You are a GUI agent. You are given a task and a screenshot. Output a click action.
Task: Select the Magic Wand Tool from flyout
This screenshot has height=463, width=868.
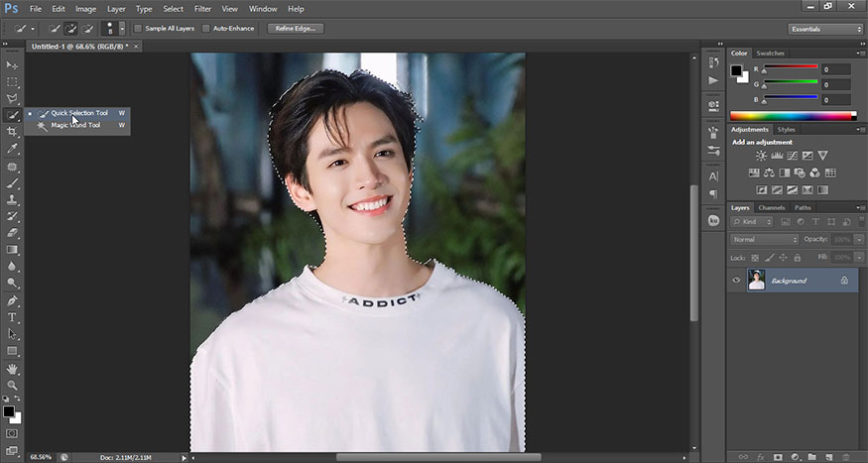75,125
